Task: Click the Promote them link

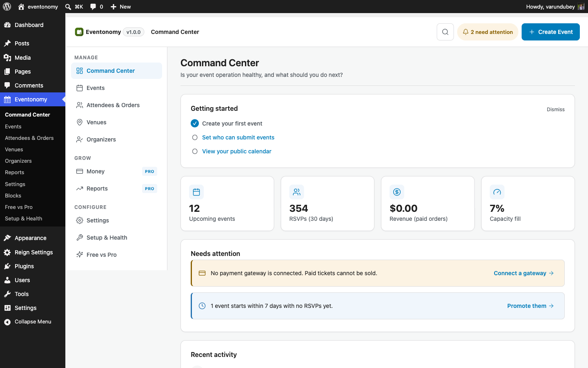Action: pos(530,306)
